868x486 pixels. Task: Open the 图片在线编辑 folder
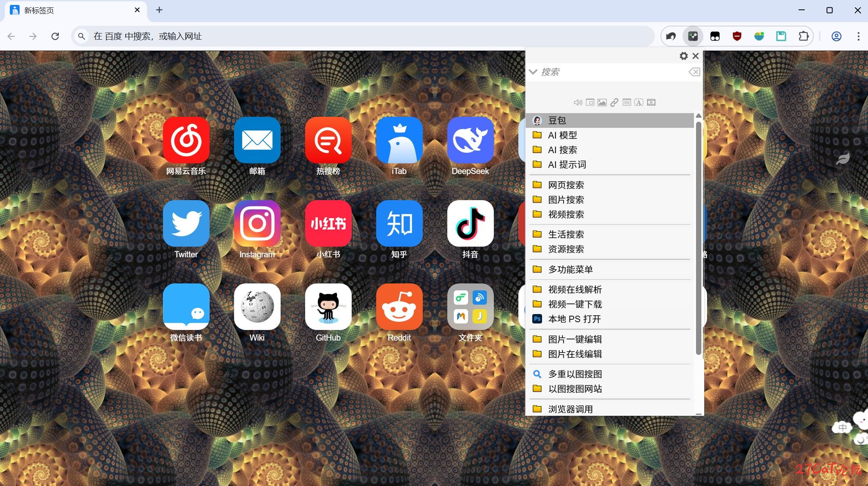coord(610,354)
